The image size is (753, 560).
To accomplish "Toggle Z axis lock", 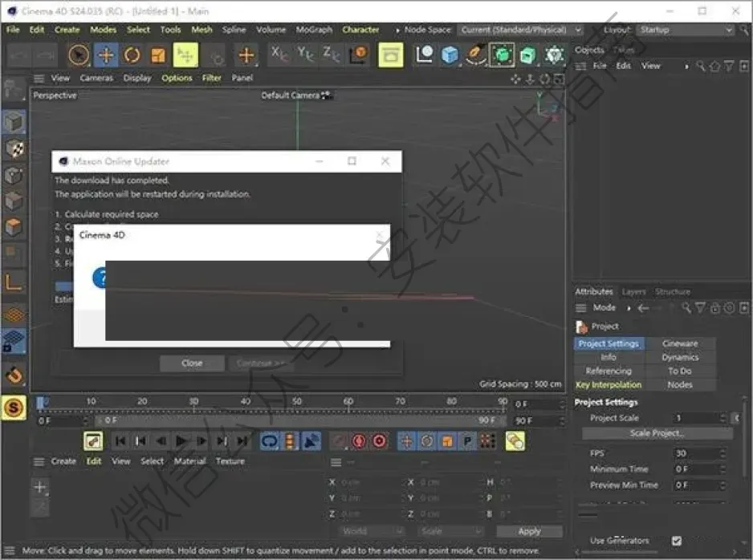I will (331, 55).
